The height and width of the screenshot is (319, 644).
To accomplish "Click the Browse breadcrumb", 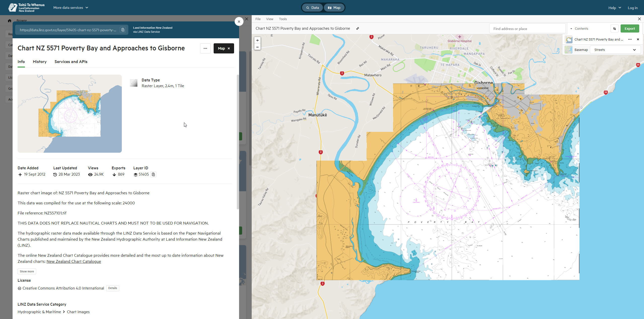I will coord(22,21).
